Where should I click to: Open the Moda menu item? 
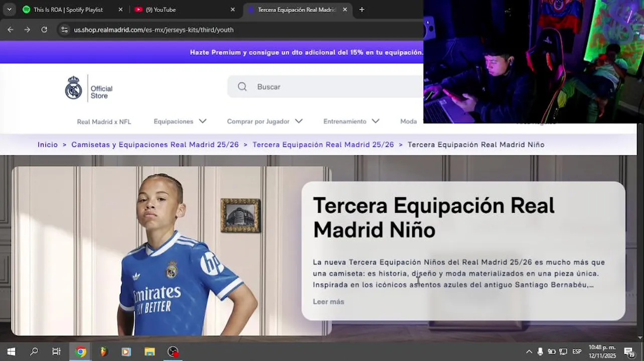pyautogui.click(x=408, y=121)
